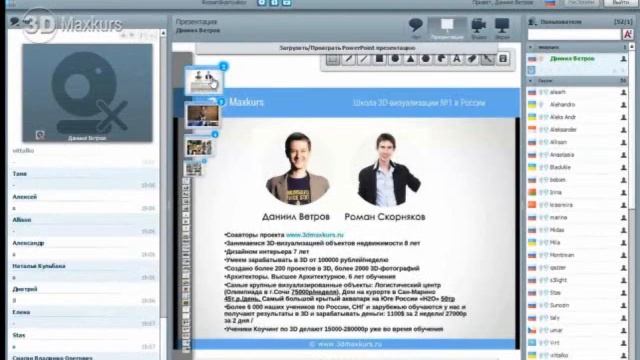Viewport: 640px width, 360px height.
Task: Switch to the video camera tab
Action: [x=478, y=29]
